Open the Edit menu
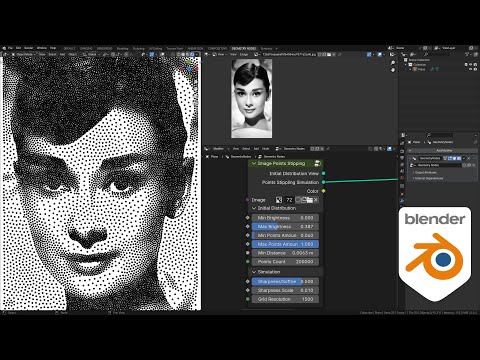The height and width of the screenshot is (360, 480). click(18, 48)
